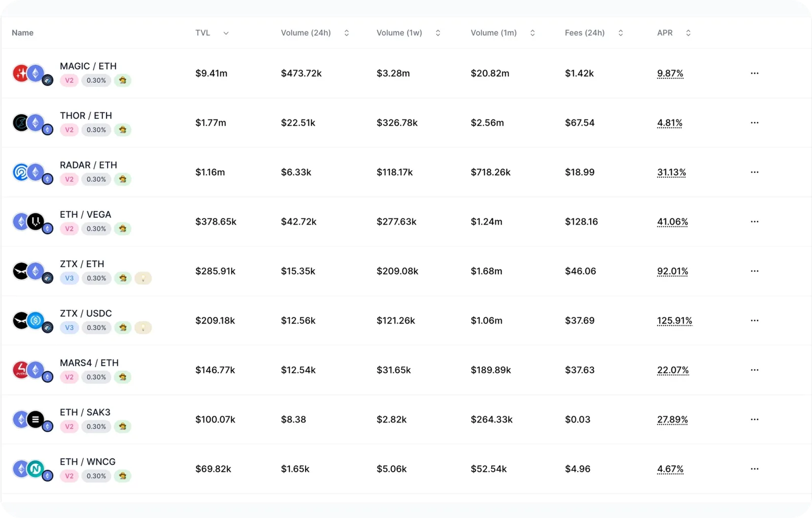
Task: Open more options for MARS4 / ETH row
Action: (755, 370)
